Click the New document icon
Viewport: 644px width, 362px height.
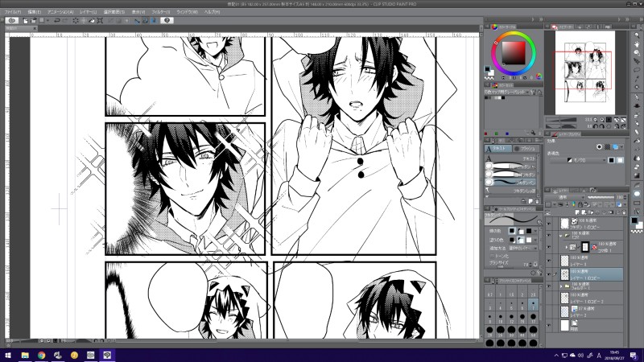(x=26, y=21)
